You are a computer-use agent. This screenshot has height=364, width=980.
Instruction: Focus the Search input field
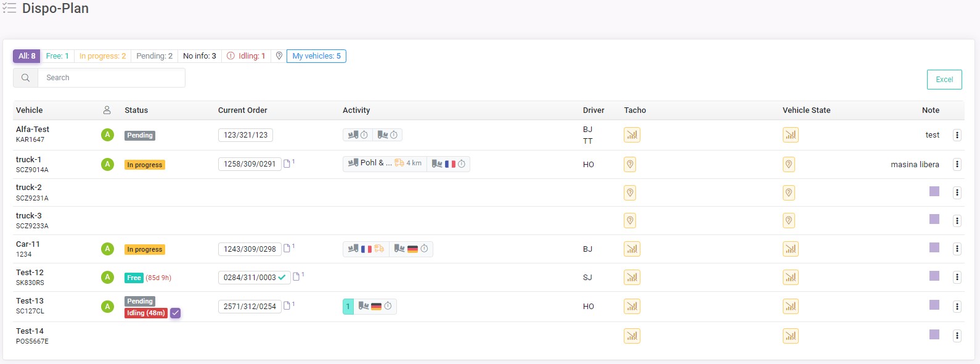pos(111,78)
